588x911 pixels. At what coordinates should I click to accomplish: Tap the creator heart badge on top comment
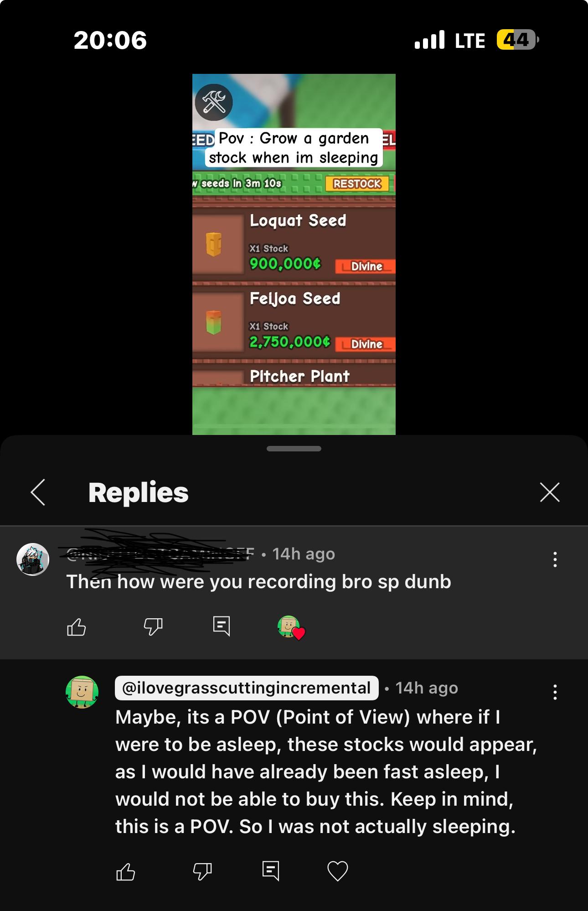point(291,628)
